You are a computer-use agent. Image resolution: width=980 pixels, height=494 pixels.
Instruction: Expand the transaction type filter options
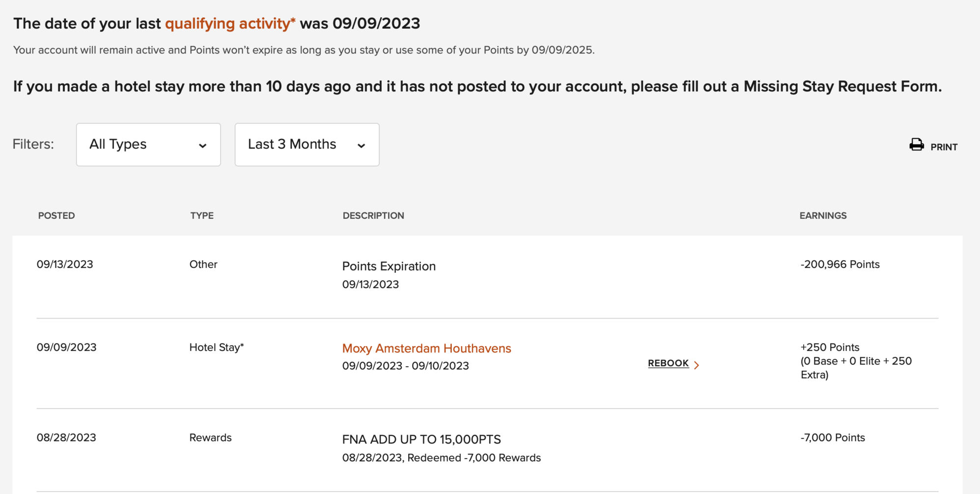[x=148, y=145]
